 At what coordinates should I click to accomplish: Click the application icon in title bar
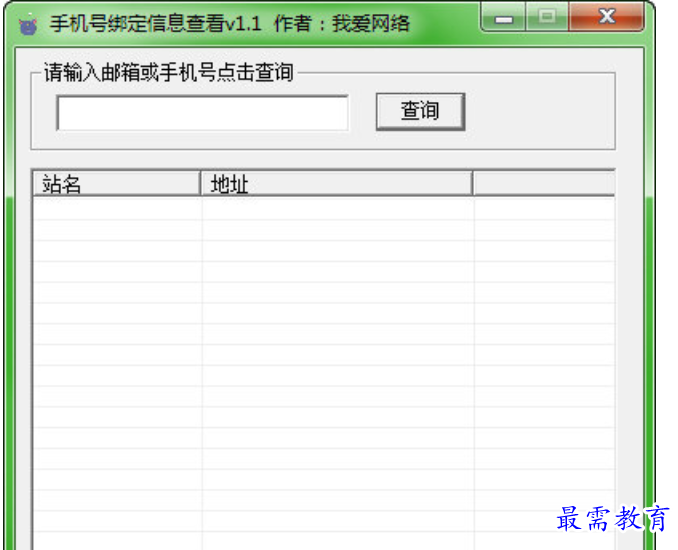pos(28,24)
